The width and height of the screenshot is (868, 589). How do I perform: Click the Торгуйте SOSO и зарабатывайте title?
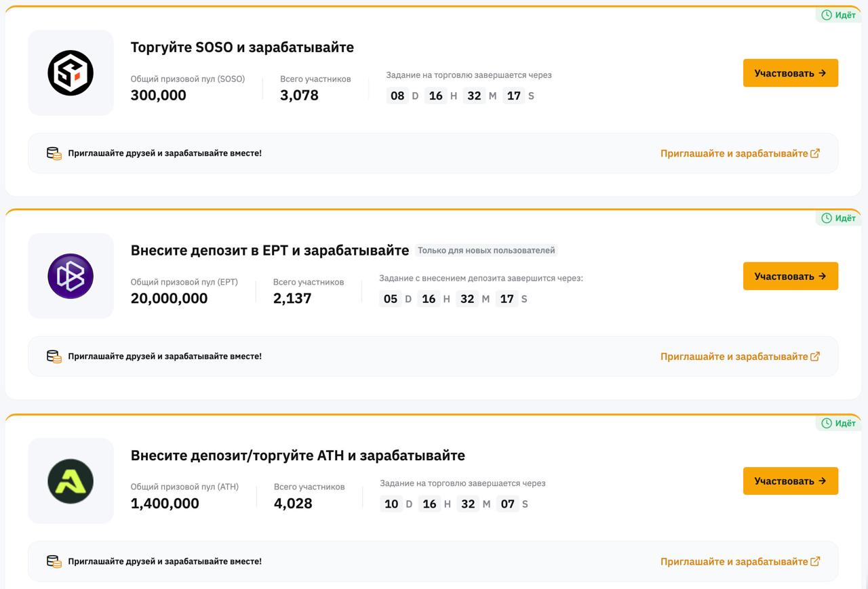click(242, 47)
